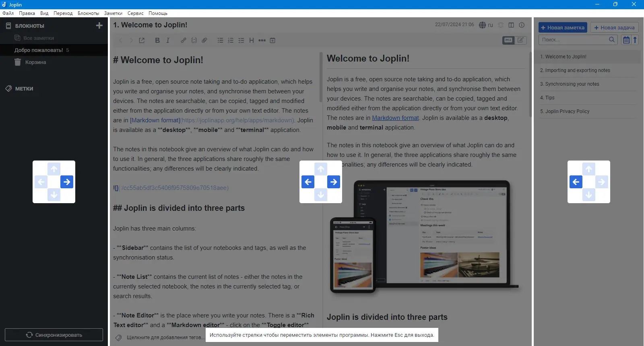
Task: Open note properties info icon
Action: (522, 25)
